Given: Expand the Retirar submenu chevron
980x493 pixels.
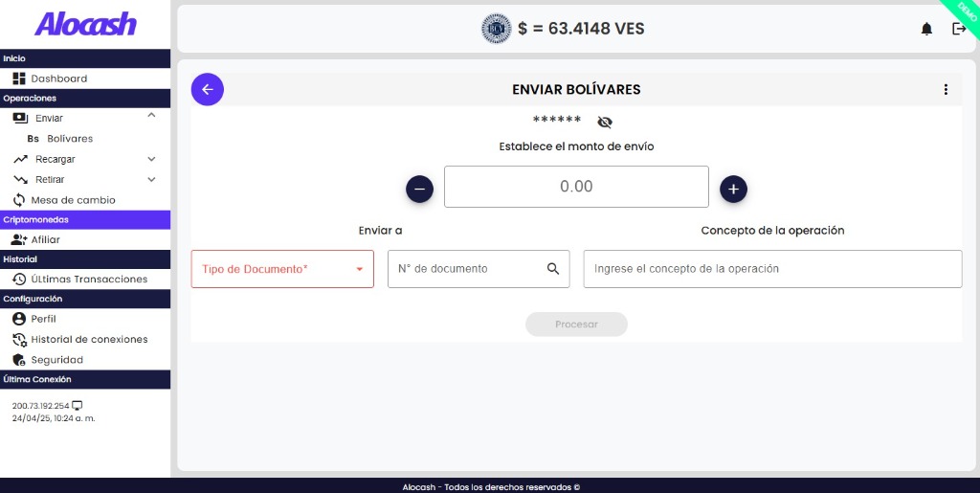Looking at the screenshot, I should click(x=151, y=179).
